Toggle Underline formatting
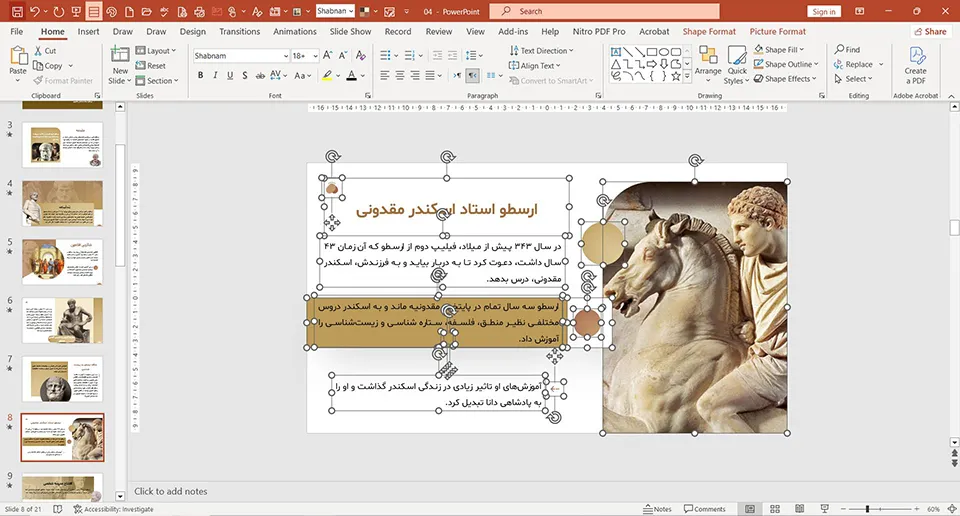Image resolution: width=960 pixels, height=516 pixels. click(230, 75)
